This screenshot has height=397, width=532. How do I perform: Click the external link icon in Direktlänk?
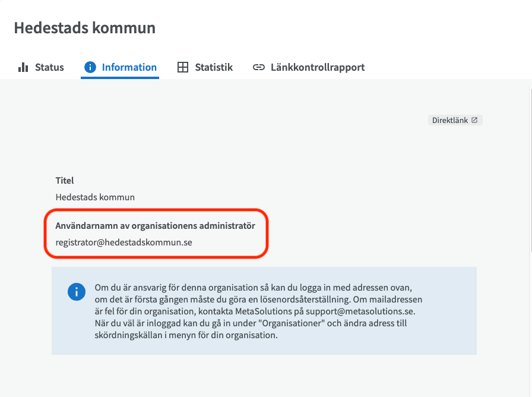(x=474, y=120)
